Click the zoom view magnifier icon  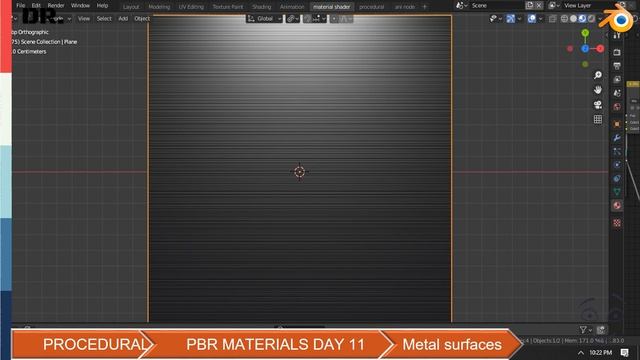pyautogui.click(x=598, y=75)
